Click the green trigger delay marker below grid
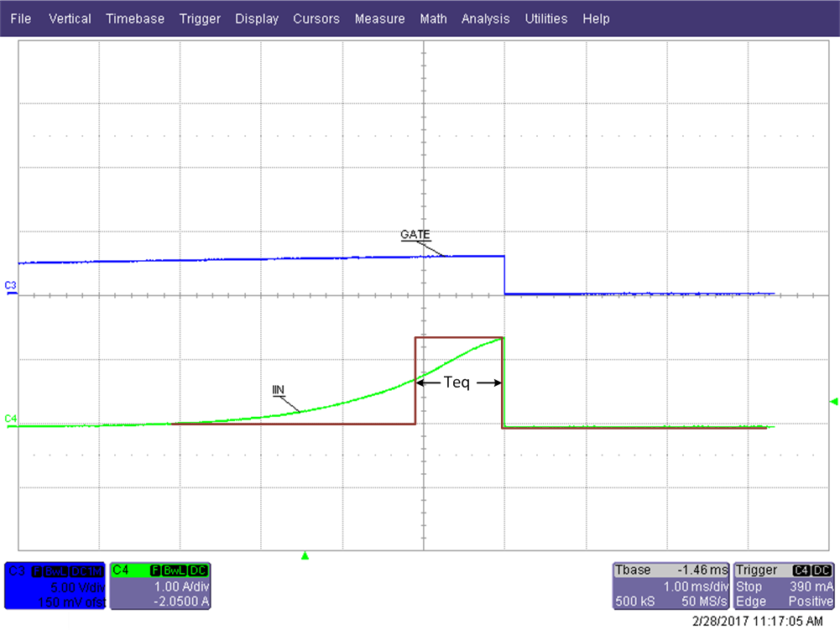Viewport: 840px width, 630px height. [x=305, y=555]
